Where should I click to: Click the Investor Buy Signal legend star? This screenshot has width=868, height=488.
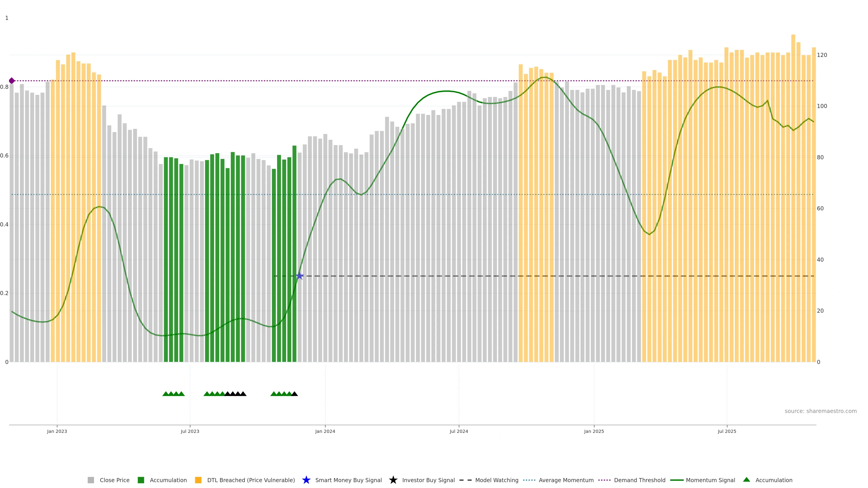[393, 480]
